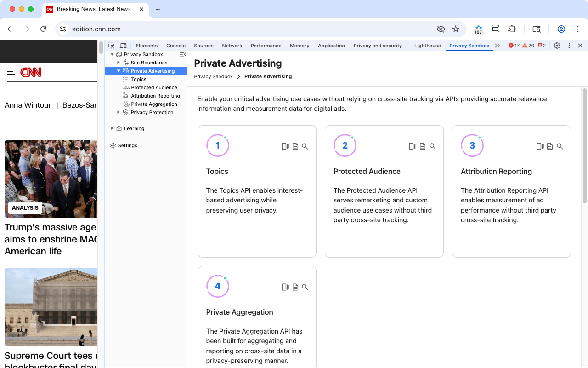The width and height of the screenshot is (588, 368).
Task: Toggle the device toolbar emulation icon
Action: 122,46
